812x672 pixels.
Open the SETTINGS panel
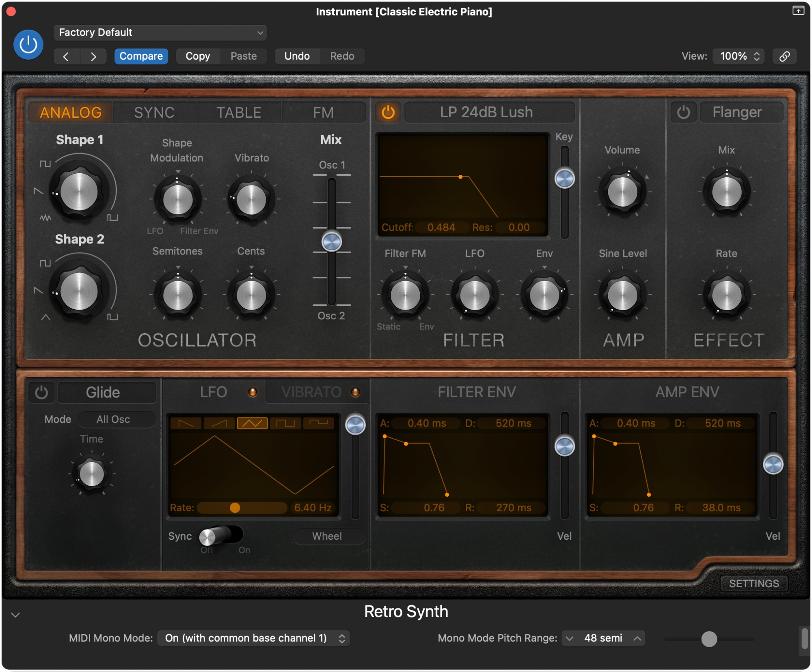pos(754,584)
